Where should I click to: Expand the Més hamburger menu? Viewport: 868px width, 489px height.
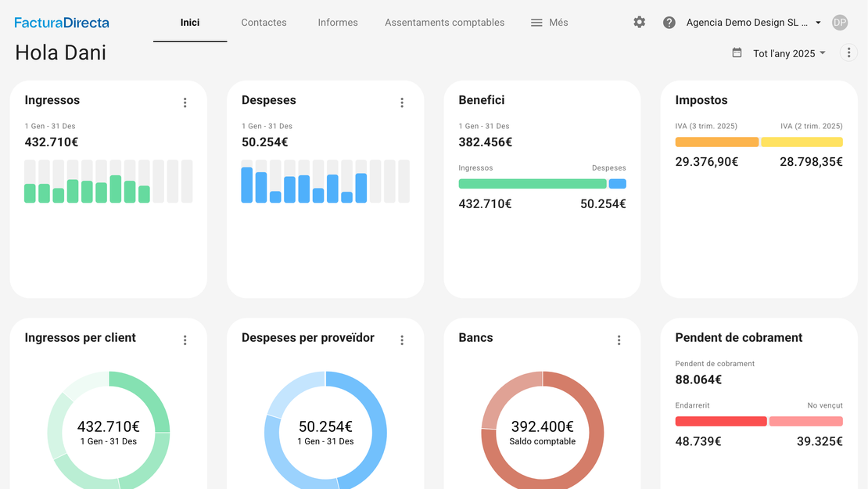[x=549, y=23]
